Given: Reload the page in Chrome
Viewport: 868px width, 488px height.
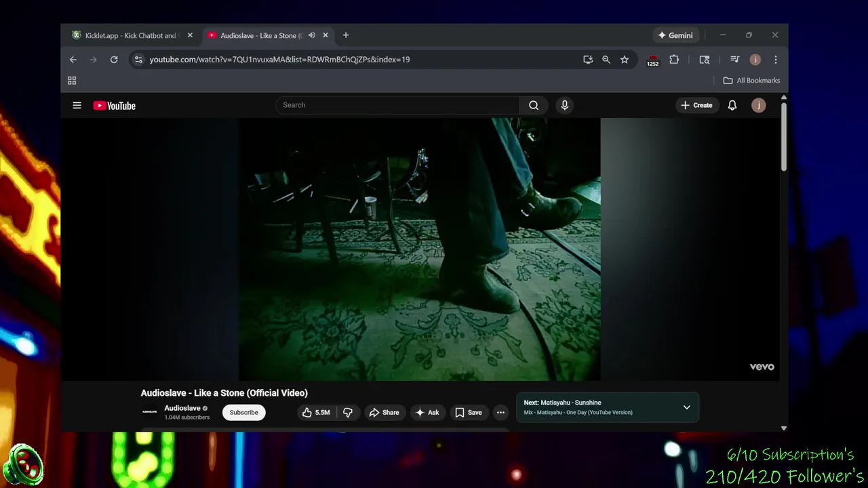Looking at the screenshot, I should click(x=114, y=60).
